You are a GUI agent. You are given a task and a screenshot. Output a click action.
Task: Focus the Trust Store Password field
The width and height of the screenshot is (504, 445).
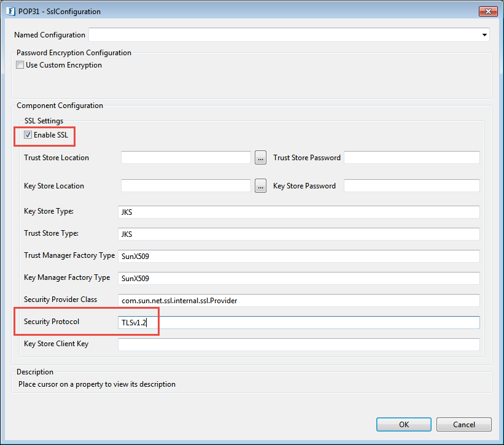pyautogui.click(x=412, y=157)
